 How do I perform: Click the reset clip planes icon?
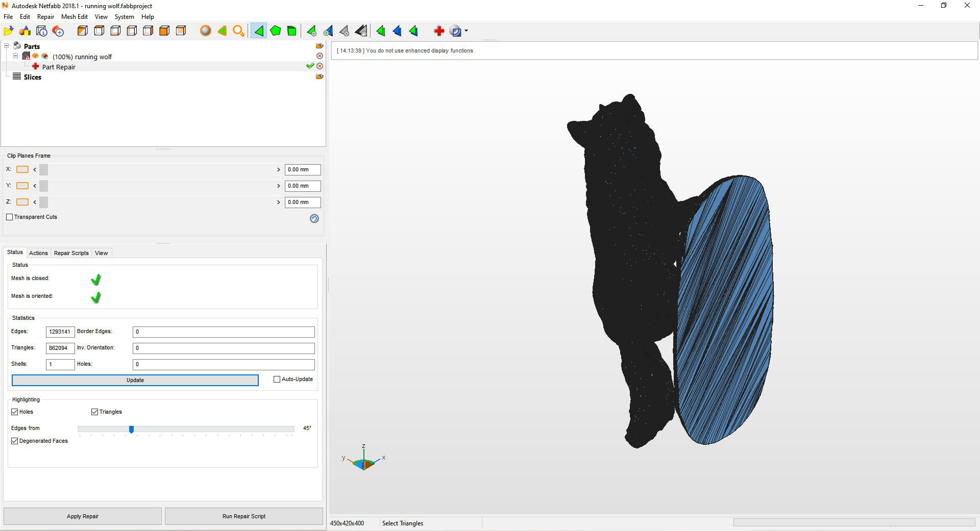[314, 218]
